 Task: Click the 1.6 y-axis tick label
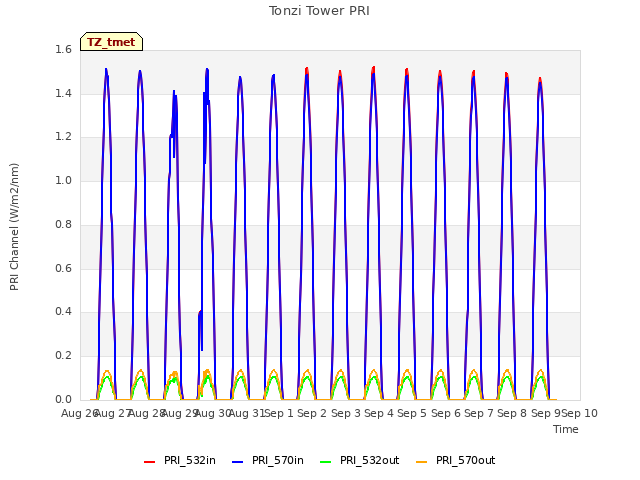[63, 49]
